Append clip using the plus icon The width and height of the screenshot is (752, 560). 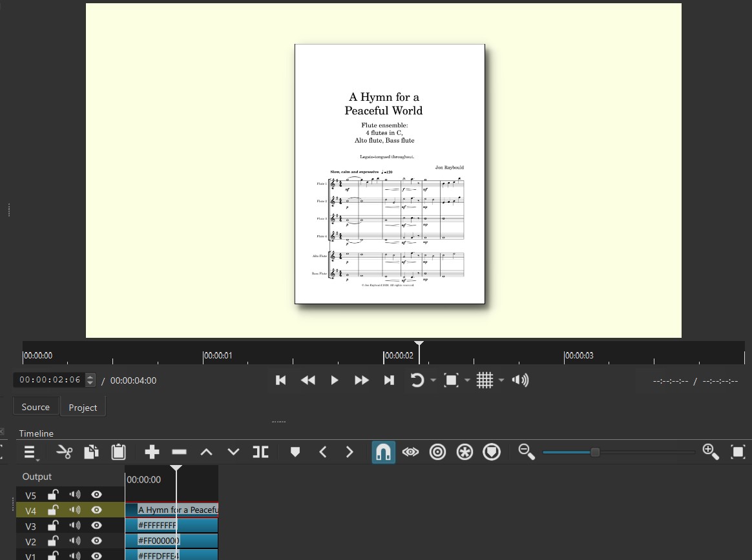coord(152,452)
